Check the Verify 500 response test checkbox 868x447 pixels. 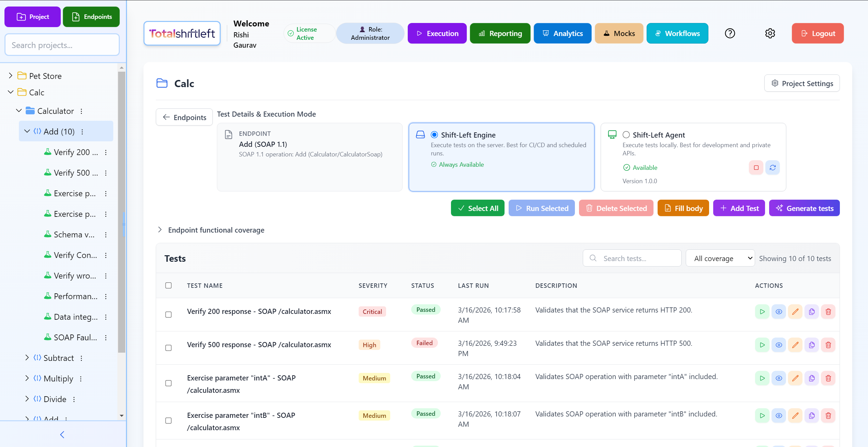(x=168, y=348)
